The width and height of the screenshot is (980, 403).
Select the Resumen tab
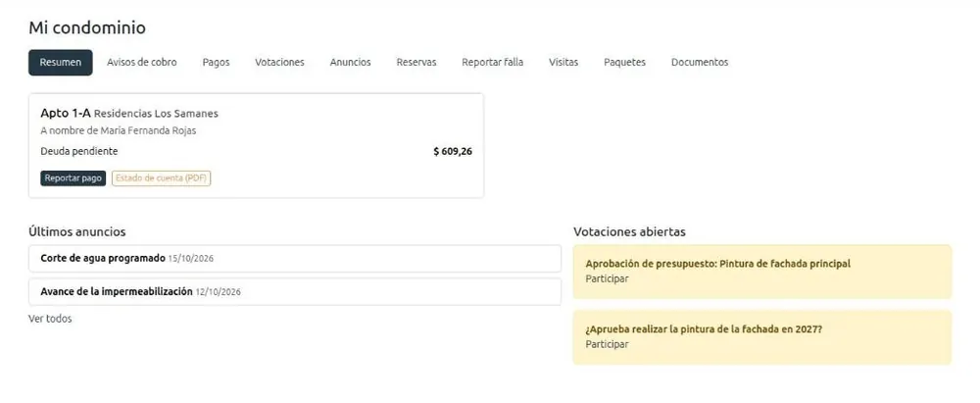click(x=61, y=63)
